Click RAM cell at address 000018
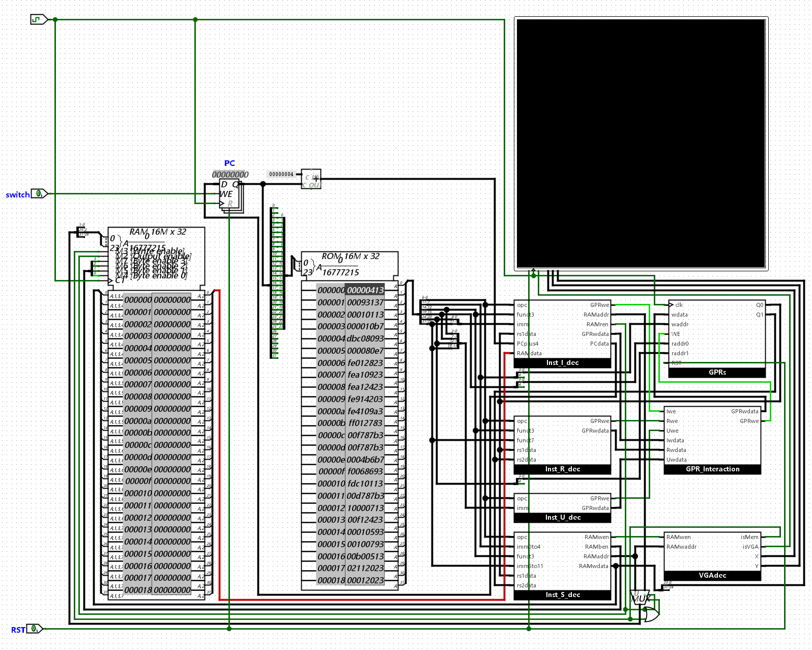Image resolution: width=812 pixels, height=650 pixels. tap(172, 590)
